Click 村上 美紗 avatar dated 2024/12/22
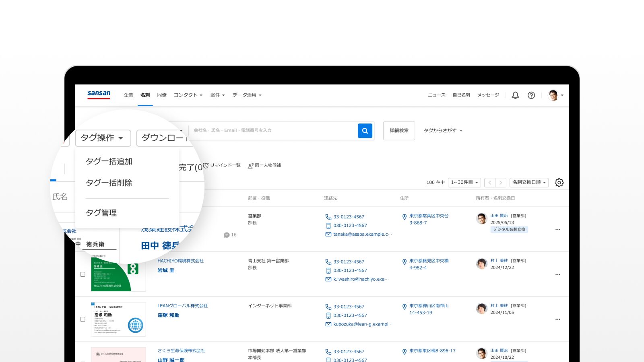This screenshot has width=644, height=362. tap(482, 263)
